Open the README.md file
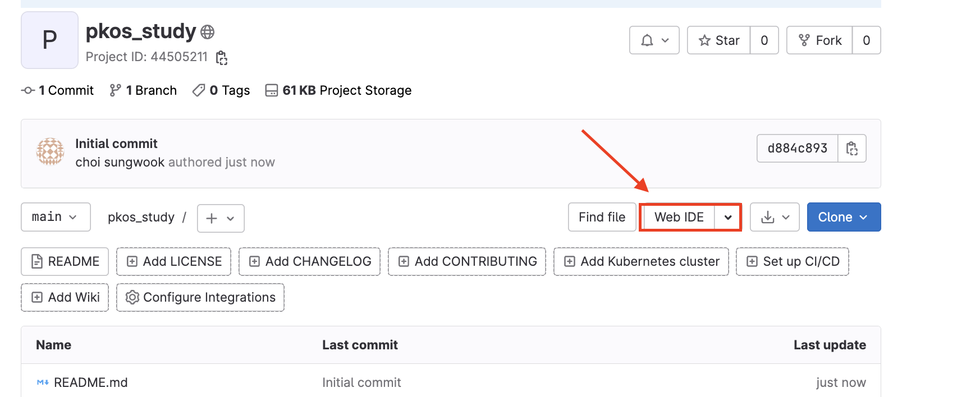Image resolution: width=980 pixels, height=397 pixels. click(x=90, y=382)
